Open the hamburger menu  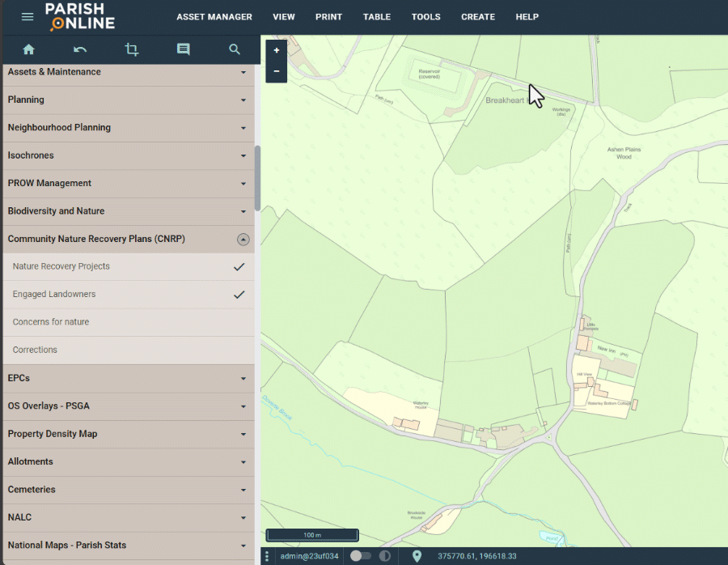[28, 17]
